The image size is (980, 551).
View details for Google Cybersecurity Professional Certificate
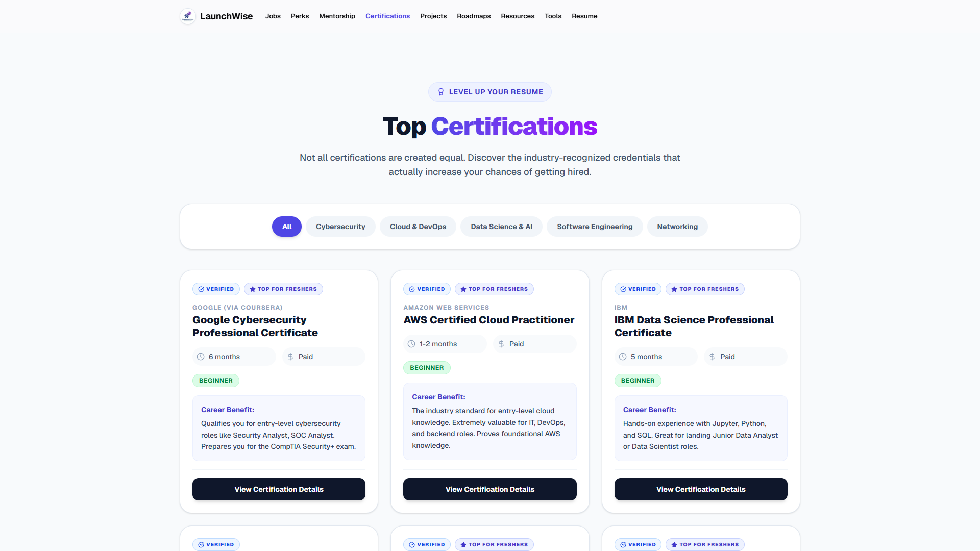tap(279, 489)
